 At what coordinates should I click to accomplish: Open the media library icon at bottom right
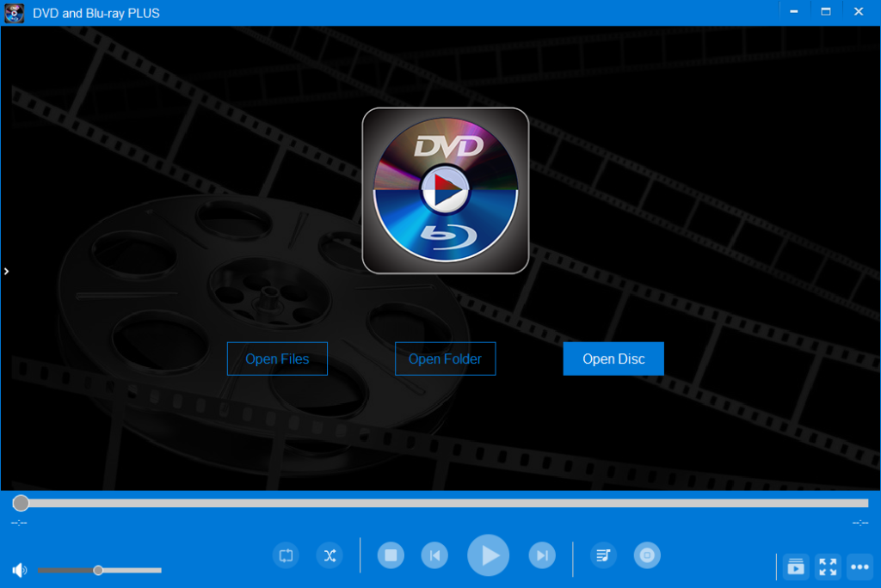point(796,567)
